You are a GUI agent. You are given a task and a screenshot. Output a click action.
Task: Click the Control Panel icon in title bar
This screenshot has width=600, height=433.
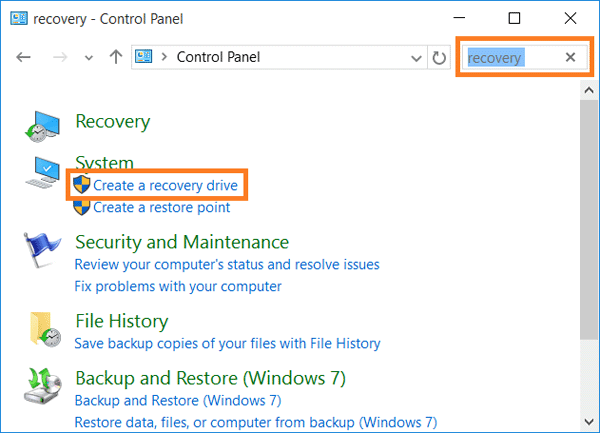(x=19, y=18)
